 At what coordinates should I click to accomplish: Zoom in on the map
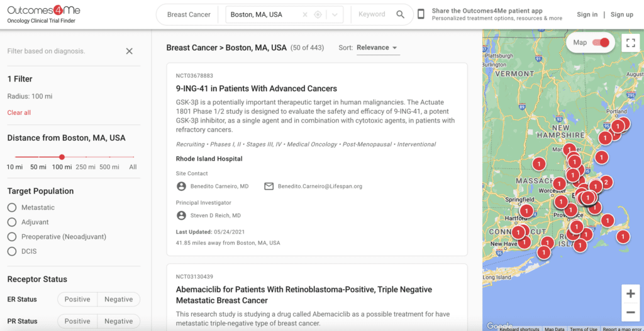[630, 293]
